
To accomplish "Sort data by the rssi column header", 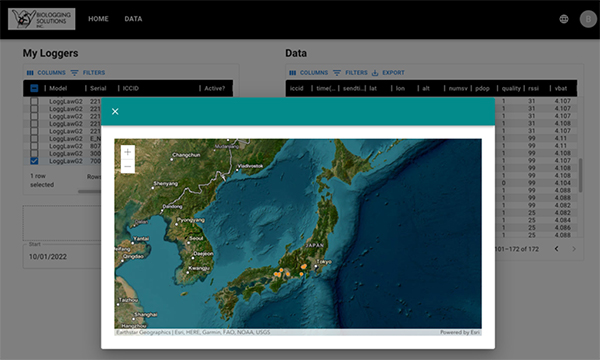I will [x=533, y=88].
